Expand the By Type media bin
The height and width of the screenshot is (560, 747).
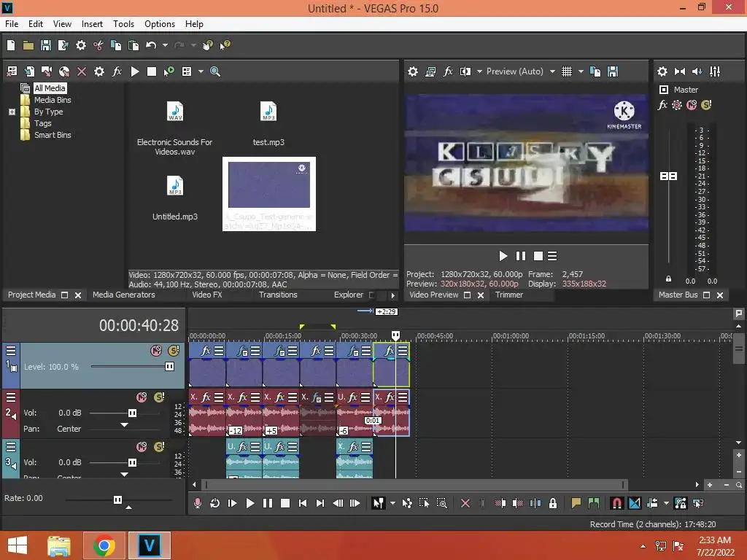click(12, 112)
